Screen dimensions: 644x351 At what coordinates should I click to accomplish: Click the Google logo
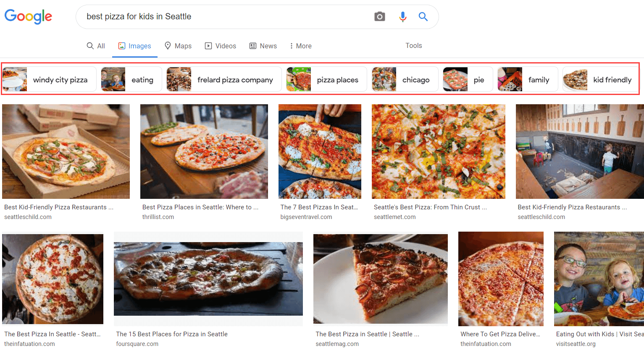(28, 16)
